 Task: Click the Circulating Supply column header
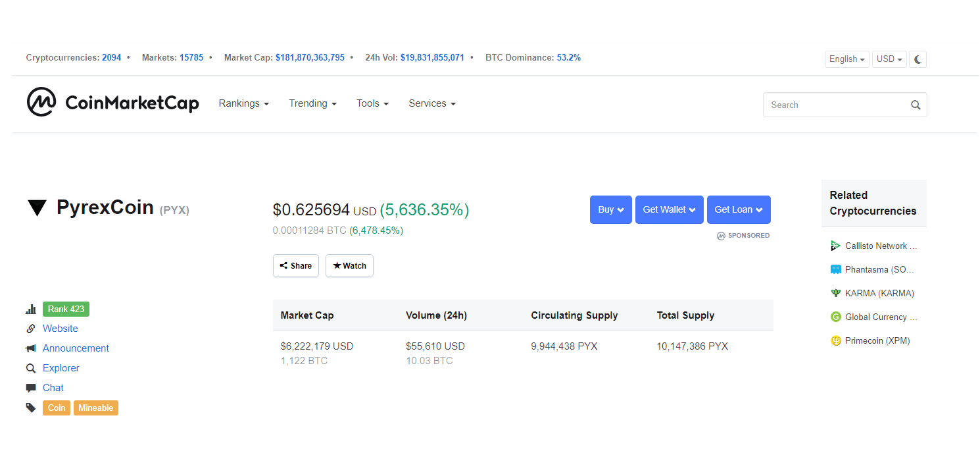(574, 315)
